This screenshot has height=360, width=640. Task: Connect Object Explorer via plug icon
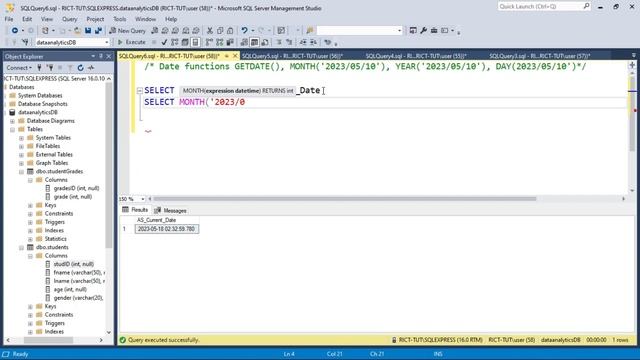pos(39,68)
